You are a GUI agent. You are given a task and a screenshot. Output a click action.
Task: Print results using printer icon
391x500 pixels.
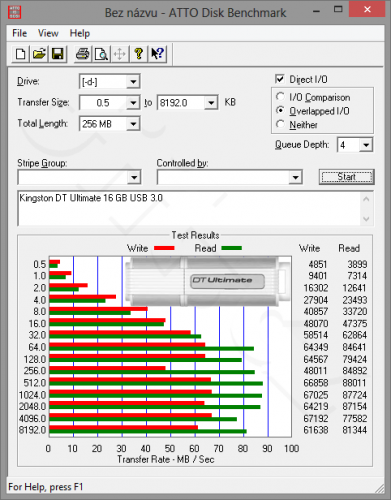[x=83, y=54]
